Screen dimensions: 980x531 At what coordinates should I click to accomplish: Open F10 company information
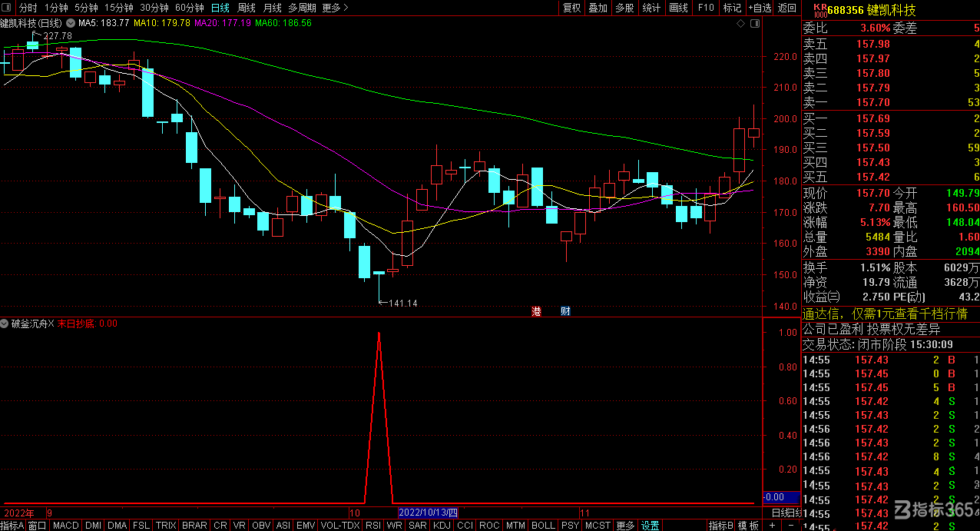pyautogui.click(x=705, y=8)
